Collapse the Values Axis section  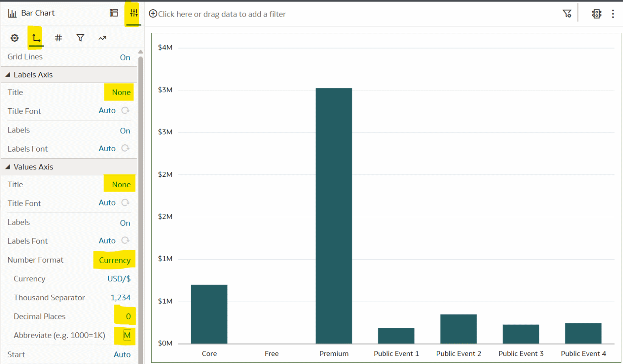tap(7, 167)
